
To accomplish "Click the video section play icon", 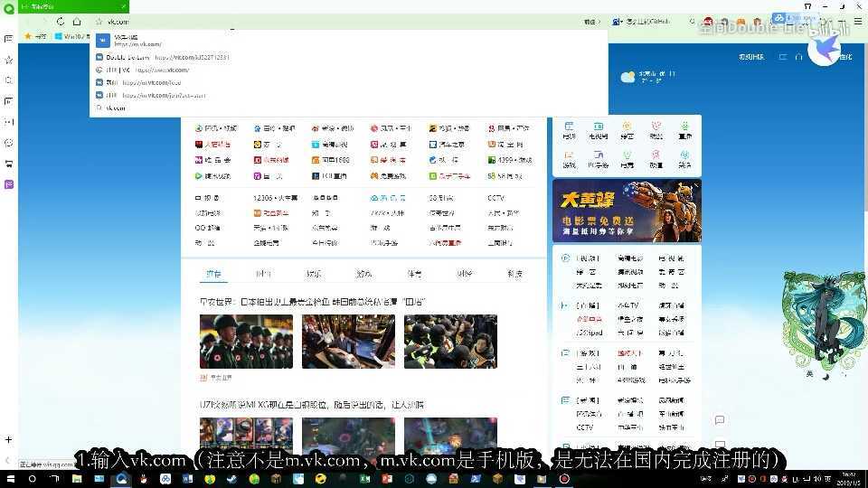I will 565,258.
